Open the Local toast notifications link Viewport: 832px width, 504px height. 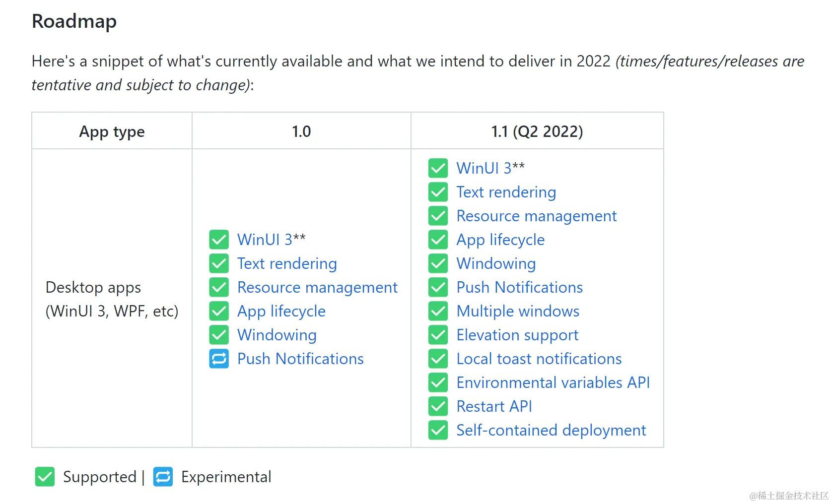point(539,359)
